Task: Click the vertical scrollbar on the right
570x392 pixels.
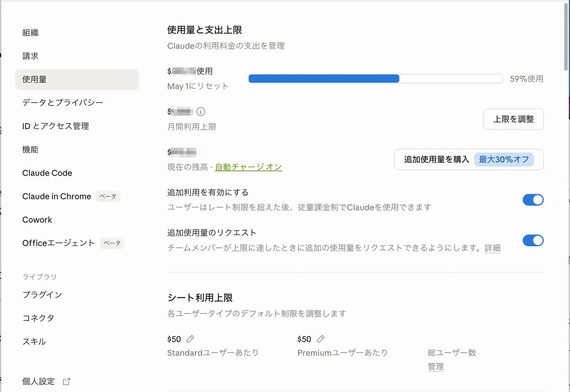Action: [x=566, y=38]
